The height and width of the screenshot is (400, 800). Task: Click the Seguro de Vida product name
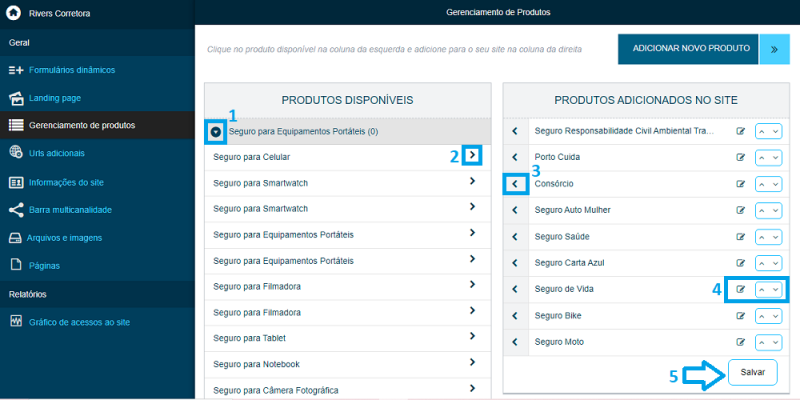[x=564, y=289]
